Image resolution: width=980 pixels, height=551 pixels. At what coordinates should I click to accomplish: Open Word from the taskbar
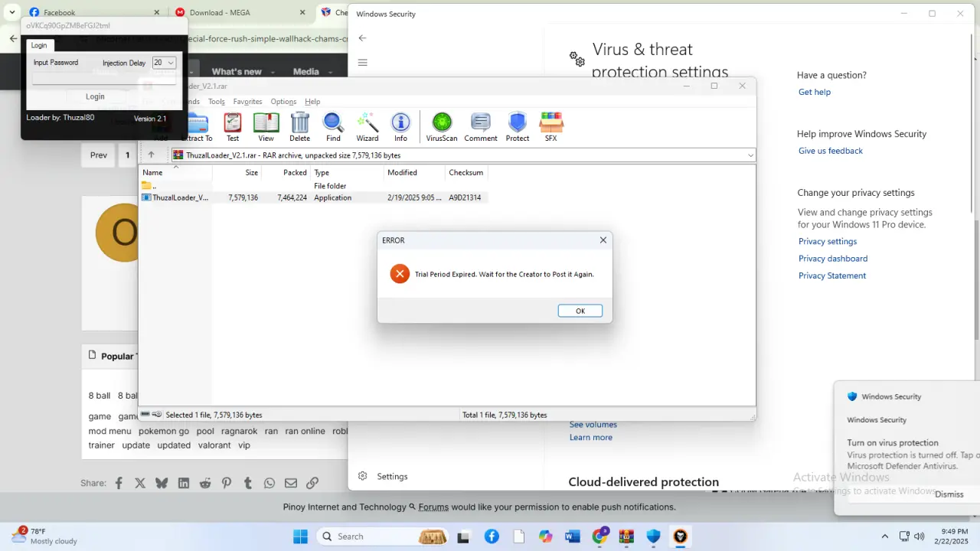tap(572, 536)
